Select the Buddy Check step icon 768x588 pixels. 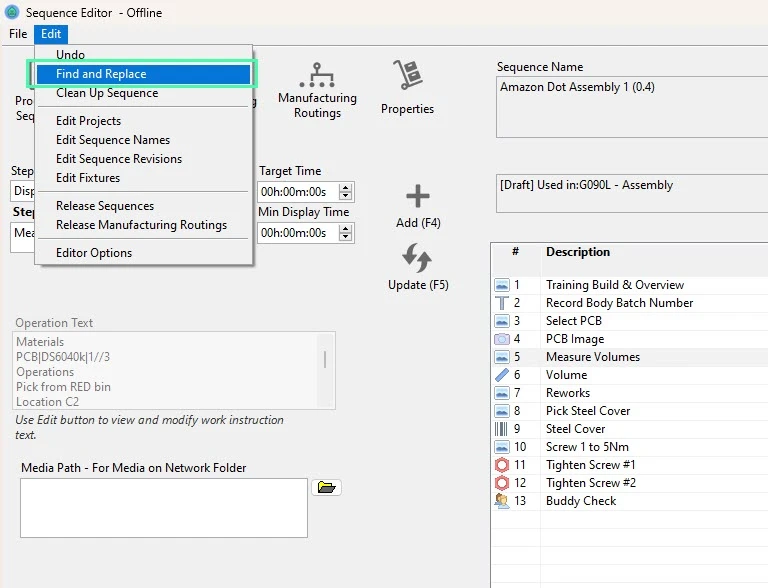502,501
